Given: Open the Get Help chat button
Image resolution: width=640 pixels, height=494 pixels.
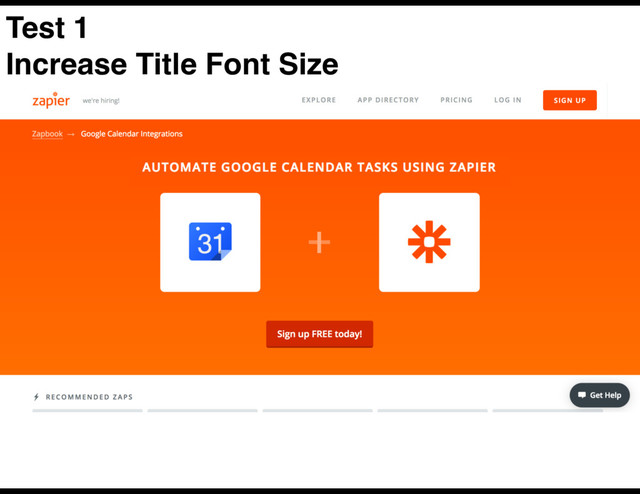Looking at the screenshot, I should click(x=600, y=395).
